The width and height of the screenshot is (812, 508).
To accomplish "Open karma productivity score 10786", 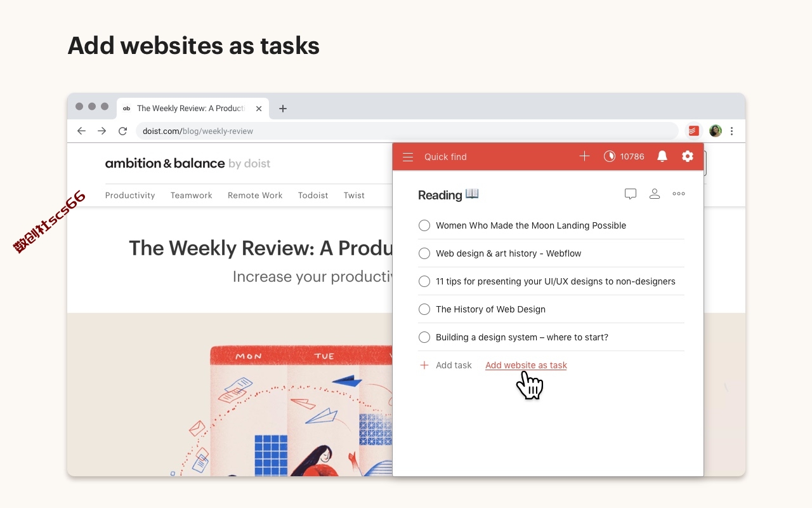I will click(624, 156).
